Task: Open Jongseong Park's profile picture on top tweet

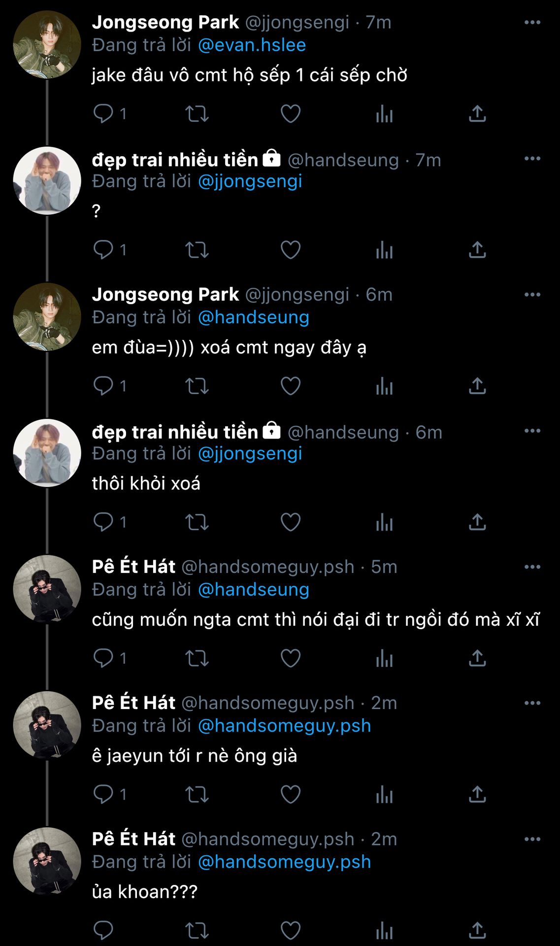Action: pyautogui.click(x=47, y=45)
